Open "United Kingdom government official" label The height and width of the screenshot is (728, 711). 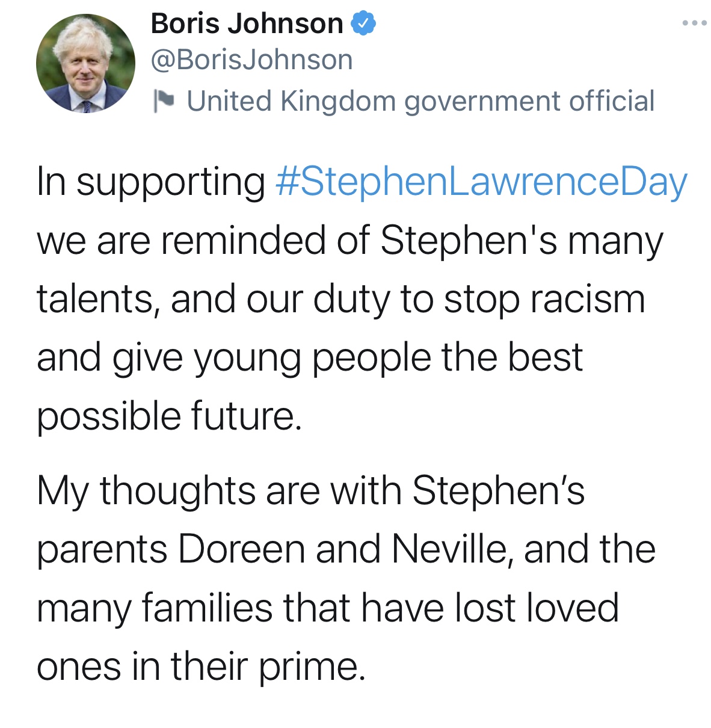click(420, 101)
